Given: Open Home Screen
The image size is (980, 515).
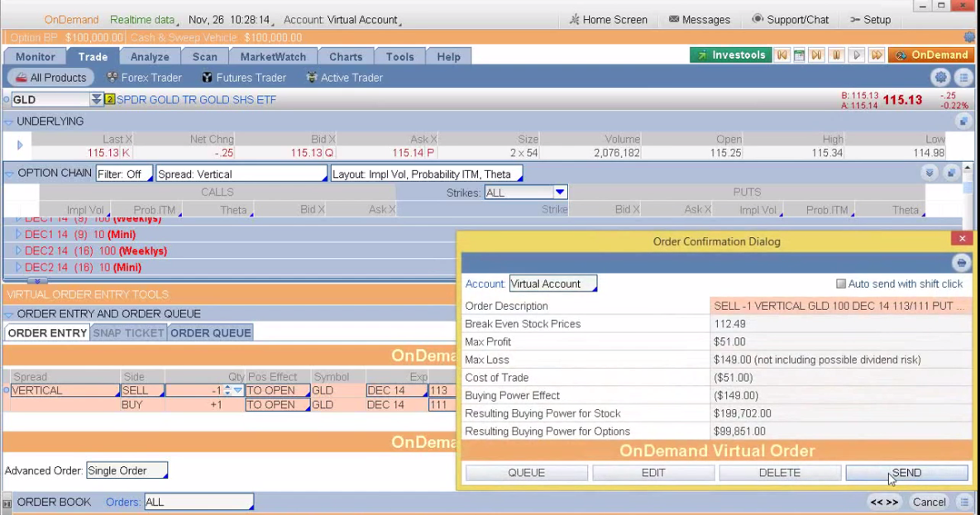Looking at the screenshot, I should pyautogui.click(x=608, y=19).
